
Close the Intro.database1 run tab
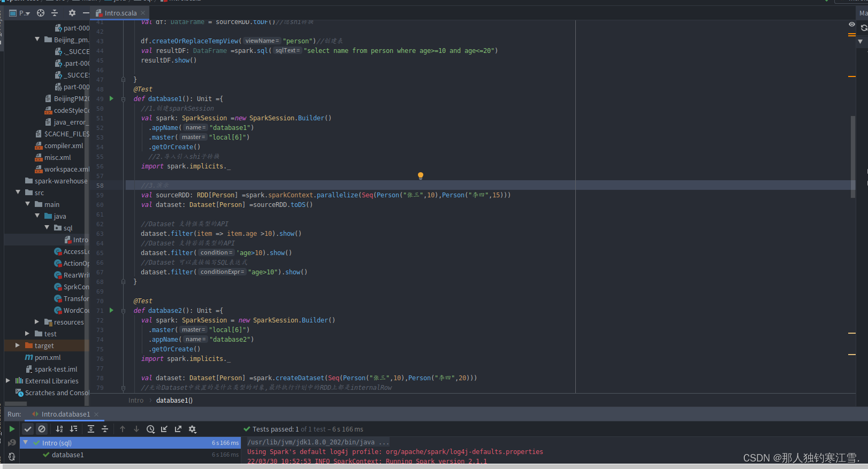click(96, 414)
